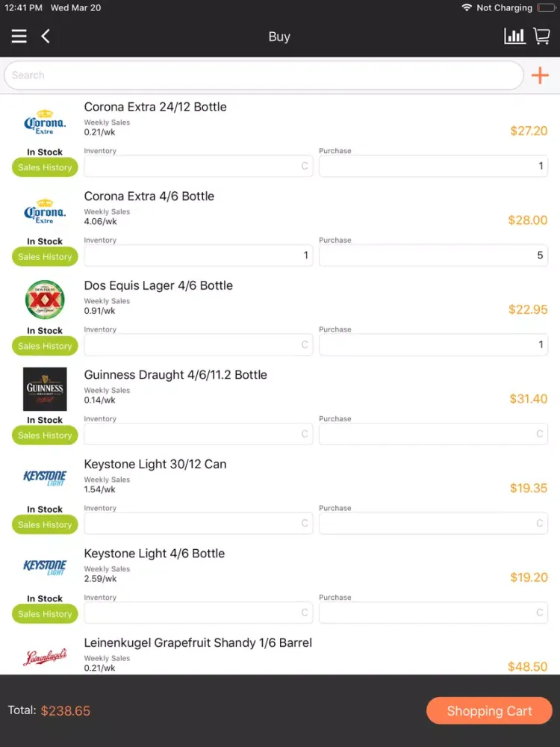Go back using the arrow icon
The height and width of the screenshot is (747, 560).
pyautogui.click(x=46, y=36)
